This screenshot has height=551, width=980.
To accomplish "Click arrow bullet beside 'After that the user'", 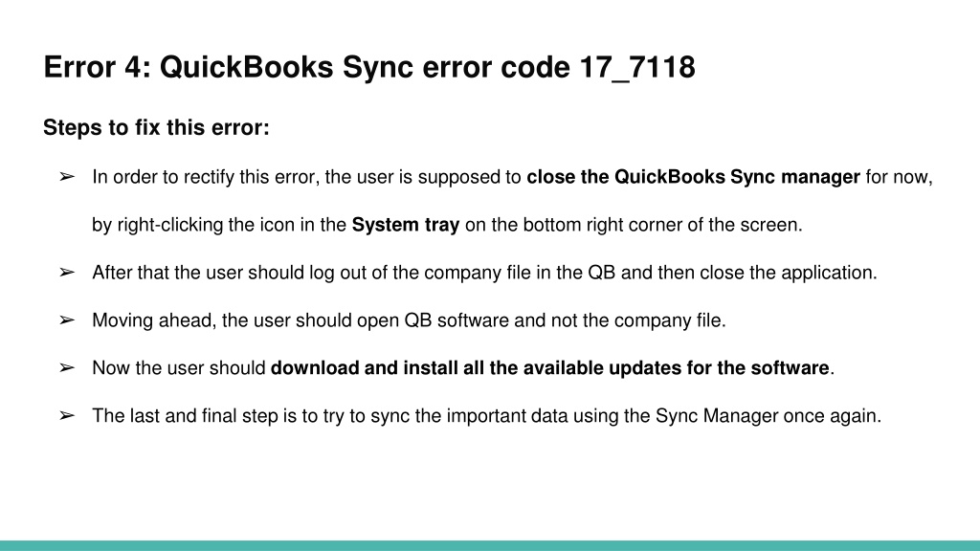I will click(67, 273).
